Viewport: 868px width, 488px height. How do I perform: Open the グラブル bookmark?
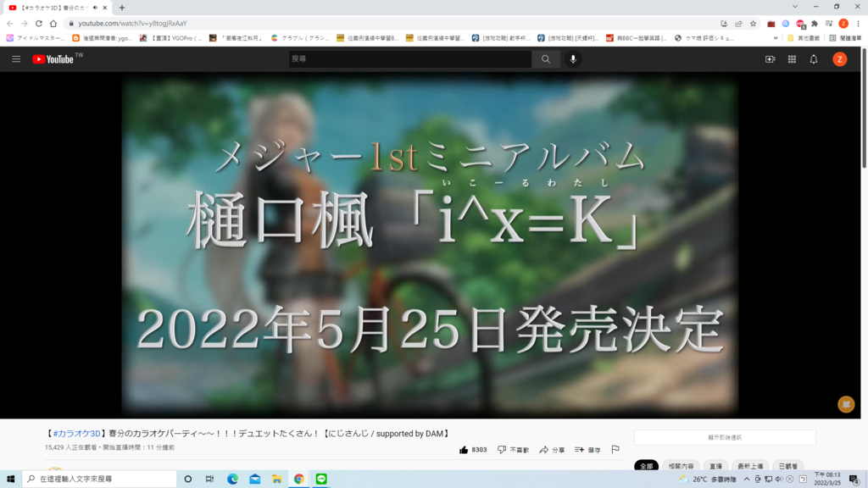[300, 38]
